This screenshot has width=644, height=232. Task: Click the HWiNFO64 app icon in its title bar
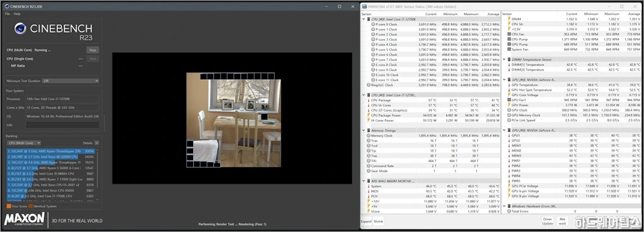tap(364, 6)
